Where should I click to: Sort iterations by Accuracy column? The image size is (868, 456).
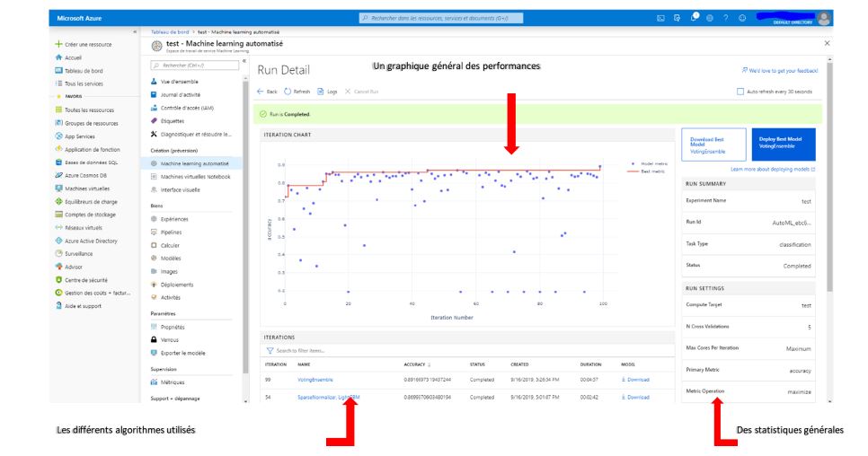[415, 364]
